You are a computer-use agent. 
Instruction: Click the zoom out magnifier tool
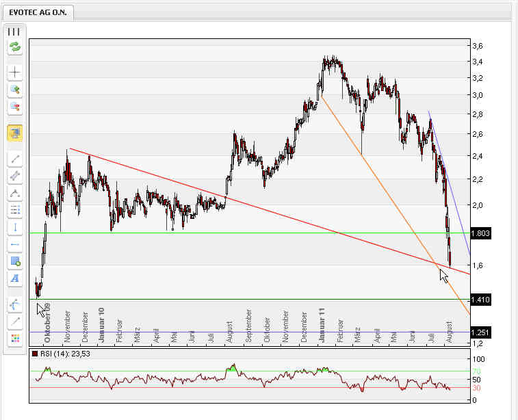click(14, 107)
